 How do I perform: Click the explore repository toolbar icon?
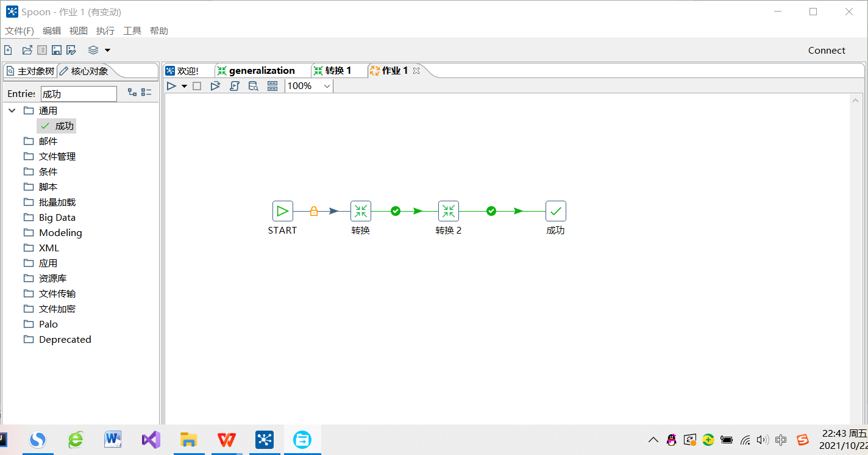(x=42, y=50)
